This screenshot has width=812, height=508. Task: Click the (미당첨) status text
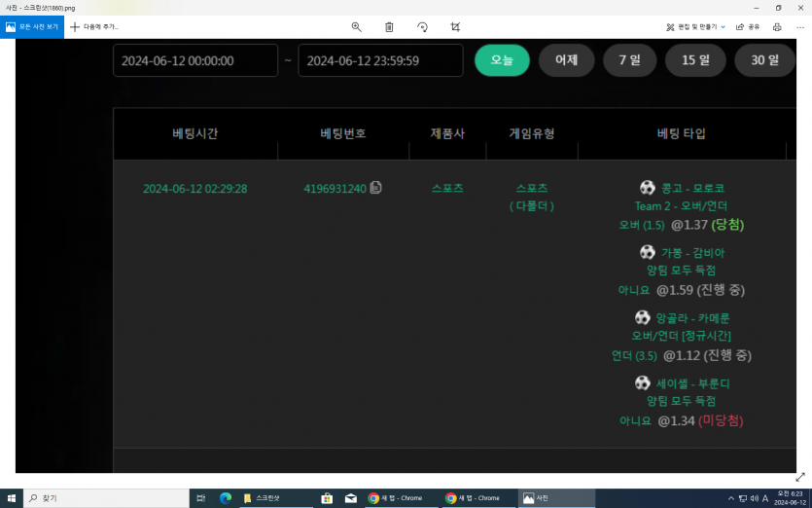pos(721,421)
